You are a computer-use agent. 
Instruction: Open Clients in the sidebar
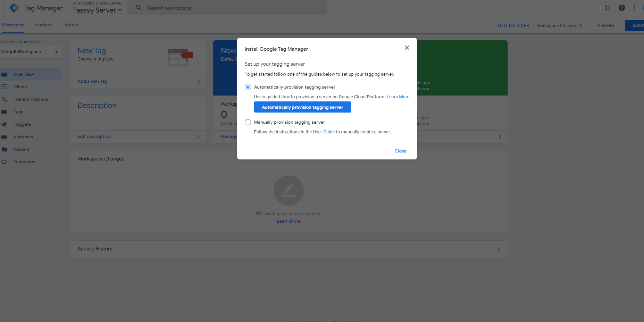point(21,87)
